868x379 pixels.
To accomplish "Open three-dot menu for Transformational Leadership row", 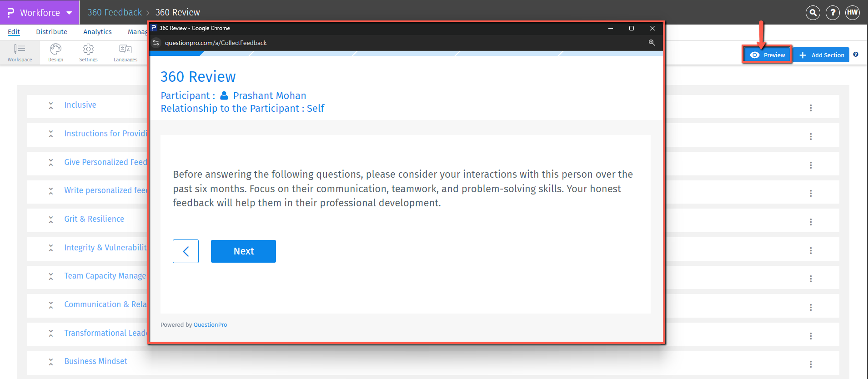I will (810, 336).
